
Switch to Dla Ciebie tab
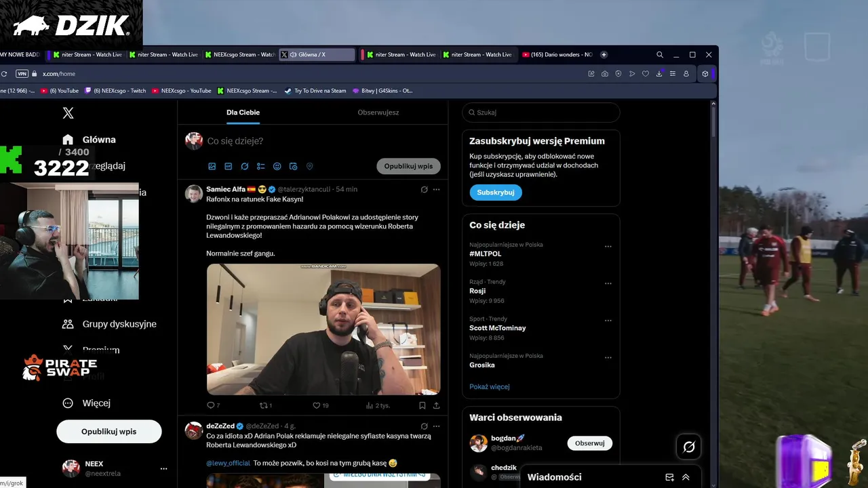click(243, 113)
